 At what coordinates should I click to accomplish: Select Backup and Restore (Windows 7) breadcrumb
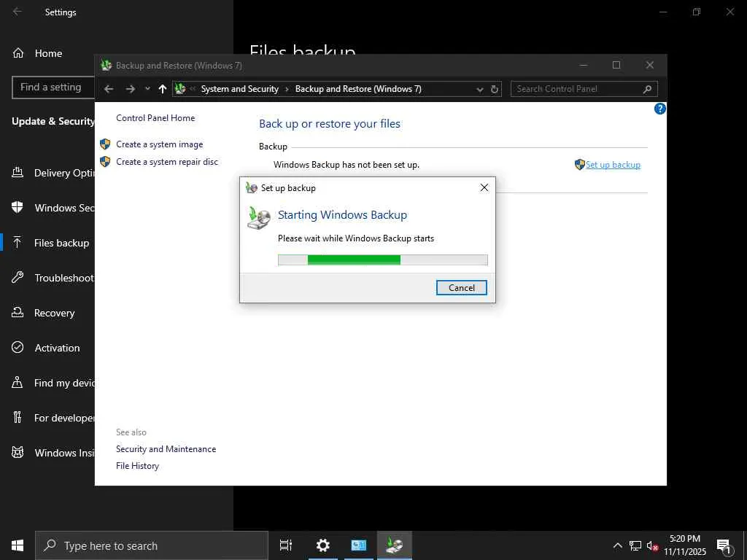click(x=358, y=89)
